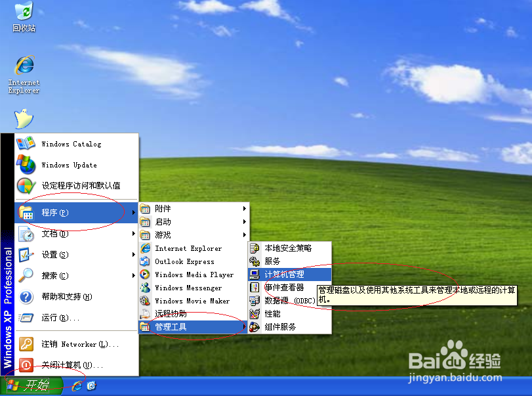Open 组件服务 (Component Services)
Viewport: 532px width, 396px height.
pyautogui.click(x=280, y=326)
